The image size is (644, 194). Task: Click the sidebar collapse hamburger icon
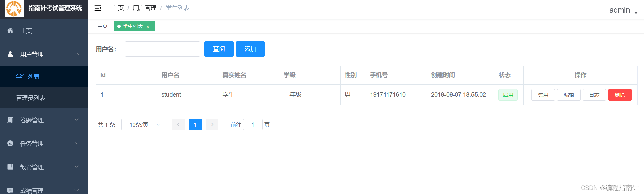98,8
